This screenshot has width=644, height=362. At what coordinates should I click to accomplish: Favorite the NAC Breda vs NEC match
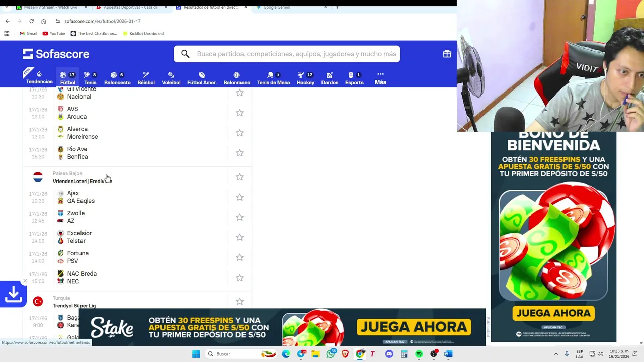[x=239, y=278]
